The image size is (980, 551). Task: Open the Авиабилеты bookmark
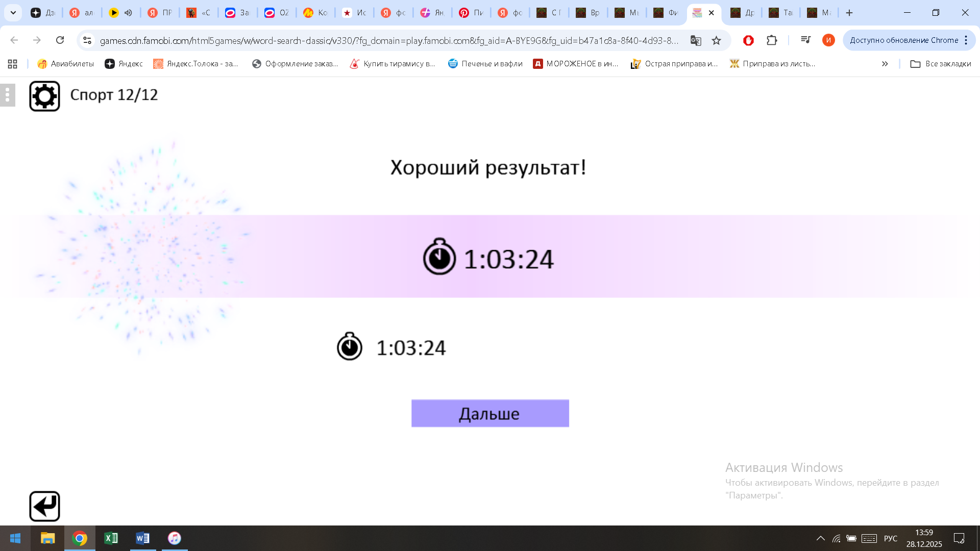click(65, 64)
